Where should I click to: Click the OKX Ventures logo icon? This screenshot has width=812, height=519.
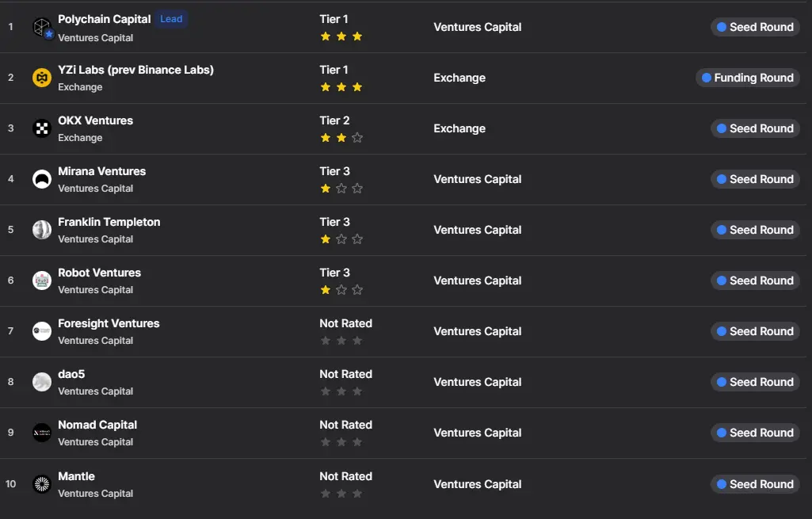click(42, 128)
